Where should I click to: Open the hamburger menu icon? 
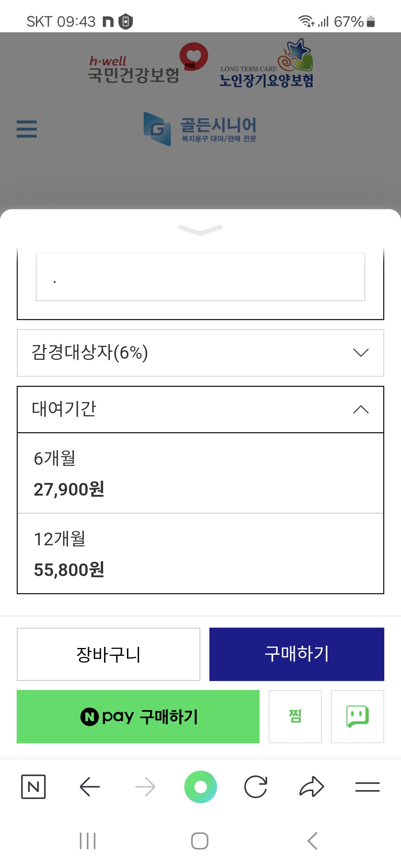pyautogui.click(x=27, y=129)
